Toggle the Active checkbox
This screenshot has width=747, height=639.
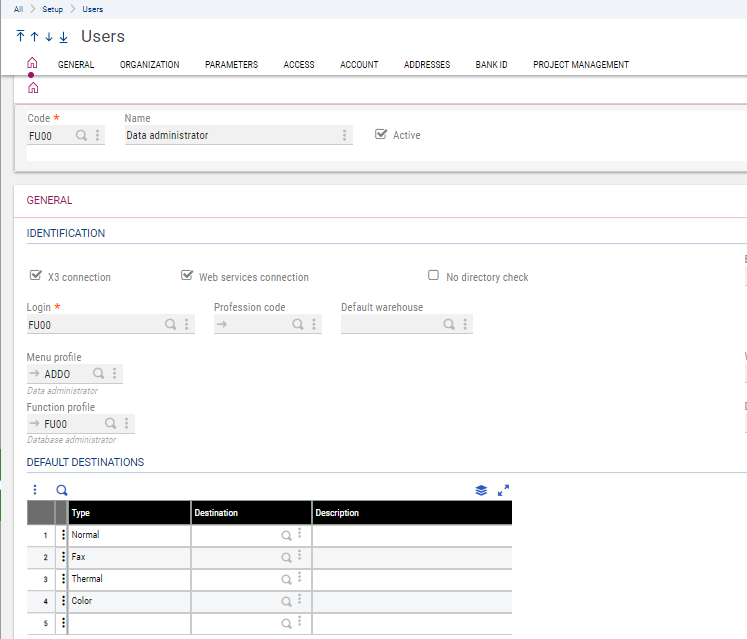(x=380, y=134)
